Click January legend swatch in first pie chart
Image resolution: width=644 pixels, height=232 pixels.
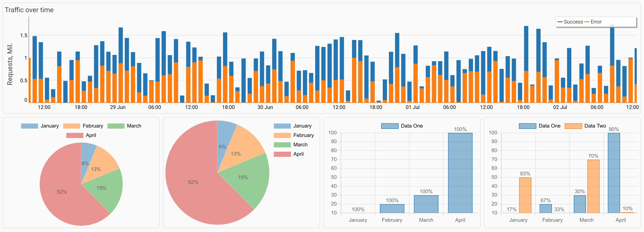pos(29,126)
